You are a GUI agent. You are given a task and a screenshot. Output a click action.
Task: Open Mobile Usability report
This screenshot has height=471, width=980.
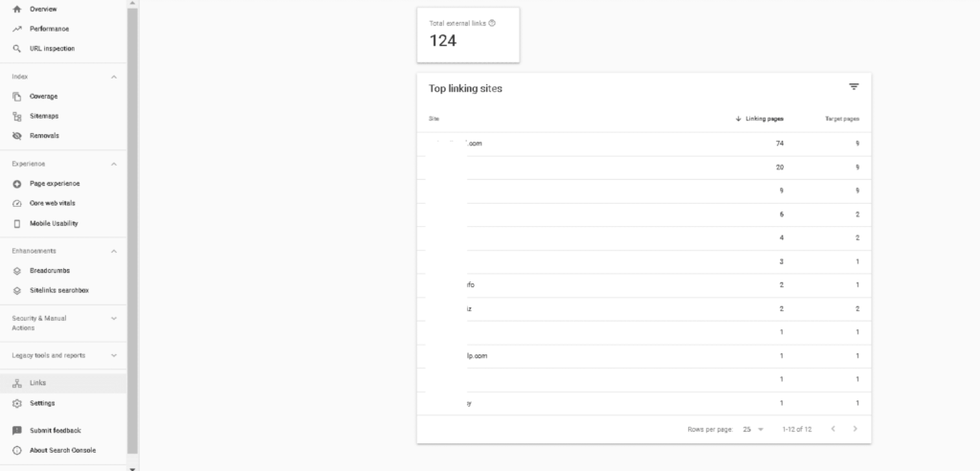pyautogui.click(x=54, y=223)
